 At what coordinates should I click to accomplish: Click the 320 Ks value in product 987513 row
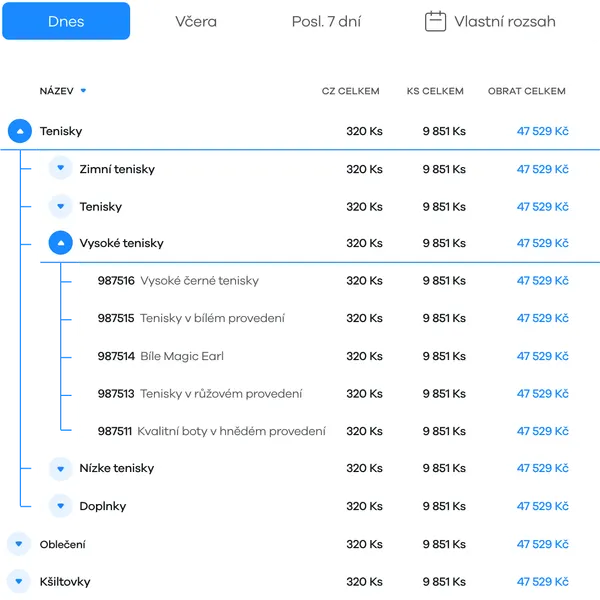pyautogui.click(x=364, y=393)
